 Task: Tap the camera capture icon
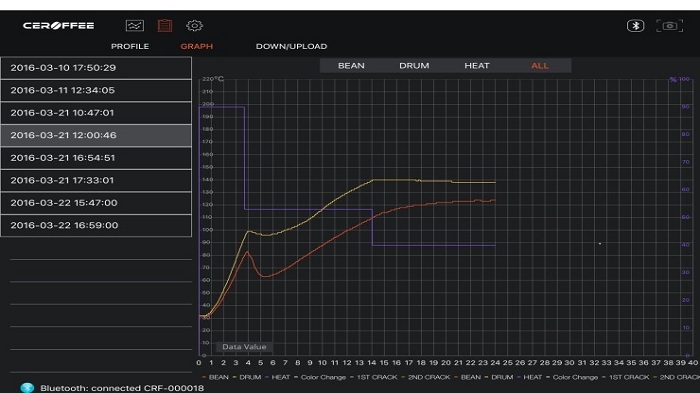pyautogui.click(x=669, y=25)
